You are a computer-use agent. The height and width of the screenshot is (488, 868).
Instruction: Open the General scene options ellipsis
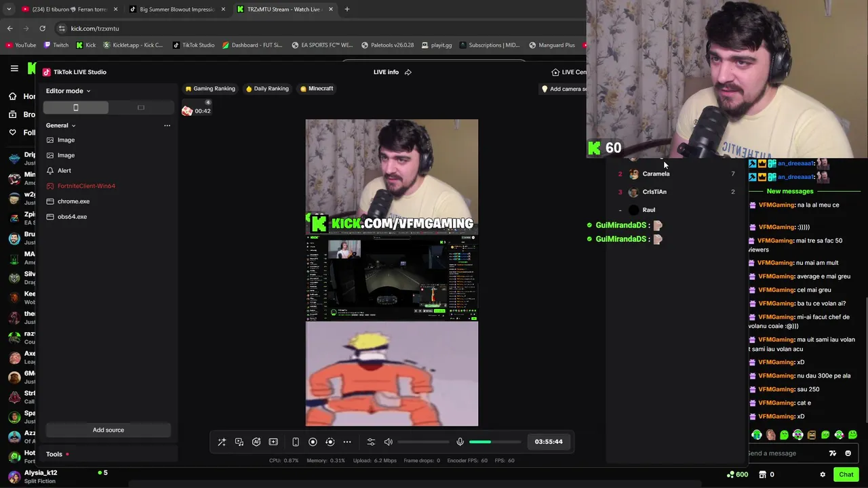tap(167, 125)
